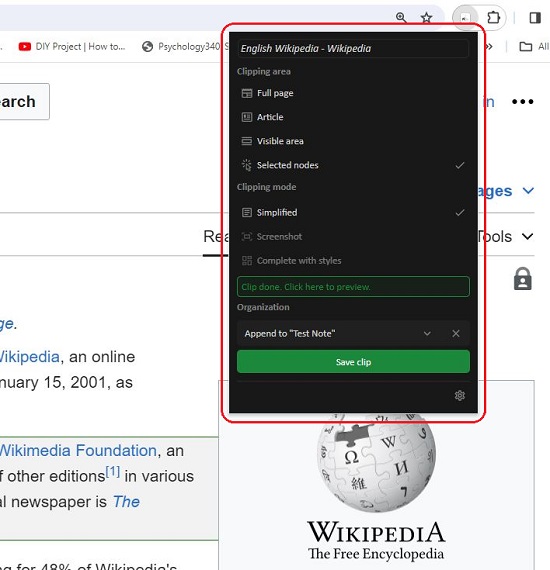Click 'Clip done. Click here to preview.'
The image size is (550, 570).
tap(353, 287)
